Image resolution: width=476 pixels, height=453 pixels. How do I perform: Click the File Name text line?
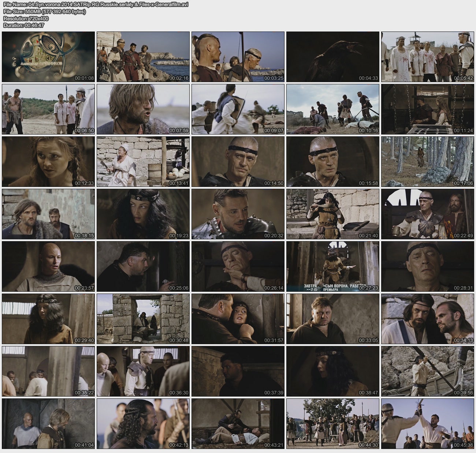[95, 5]
